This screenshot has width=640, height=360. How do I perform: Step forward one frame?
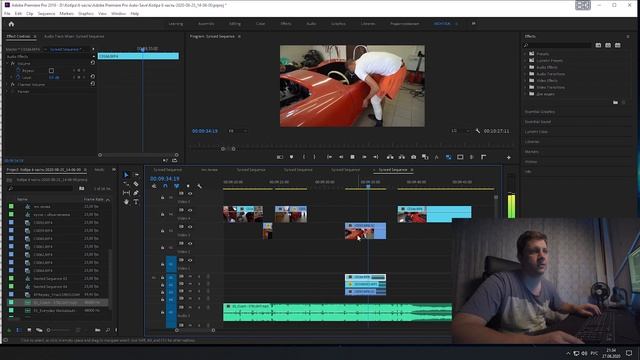(364, 157)
